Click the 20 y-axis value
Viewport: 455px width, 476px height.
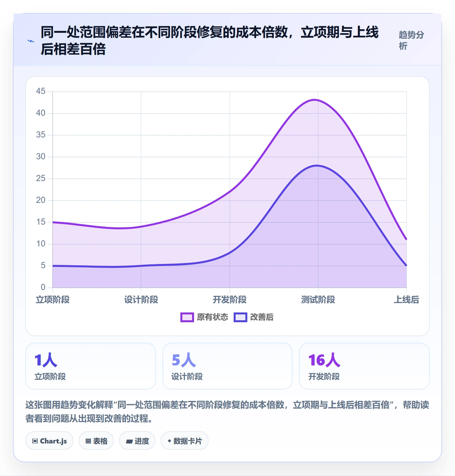[x=41, y=200]
